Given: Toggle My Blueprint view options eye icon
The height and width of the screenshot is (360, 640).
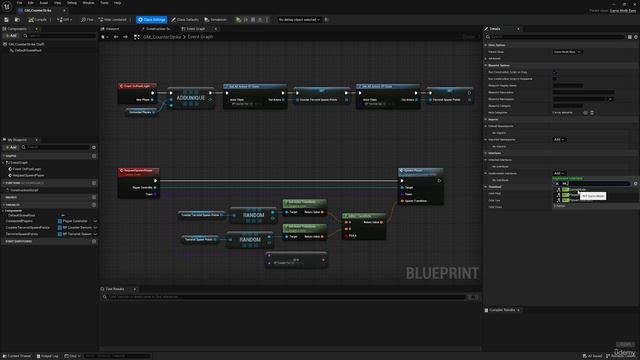Looking at the screenshot, I should (x=94, y=147).
